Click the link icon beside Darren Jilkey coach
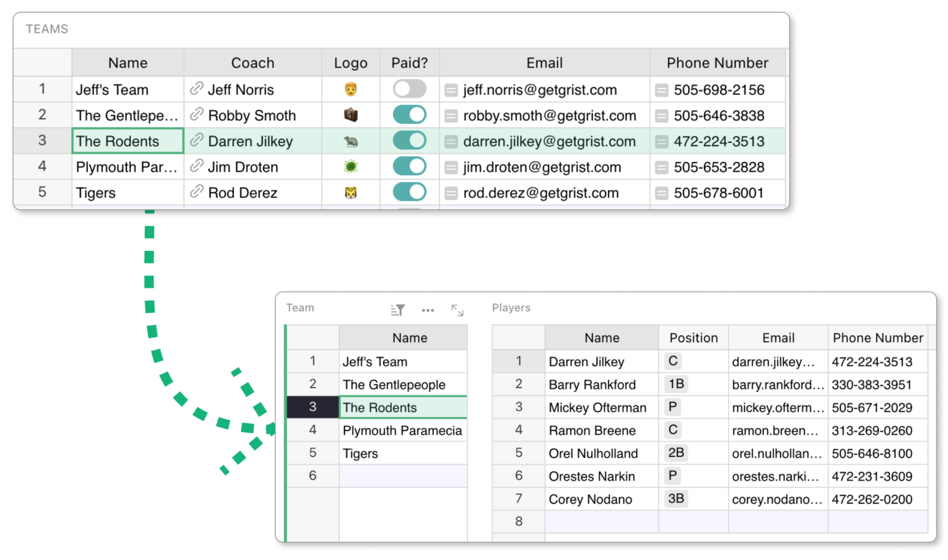 tap(197, 140)
